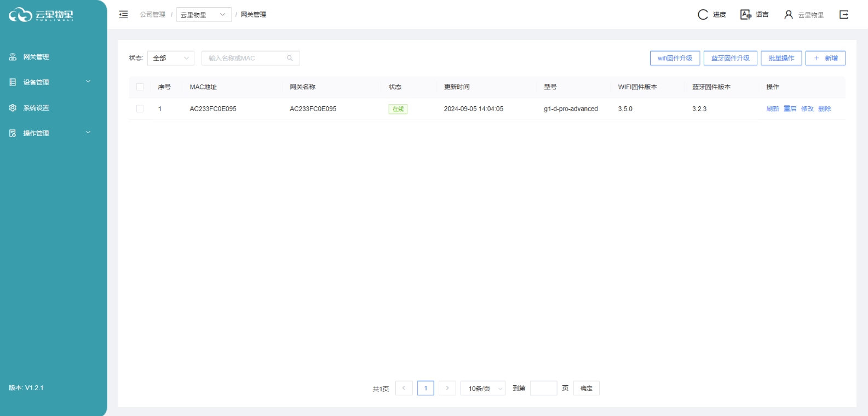868x416 pixels.
Task: Click the 重启 link for the gateway row
Action: coord(790,109)
